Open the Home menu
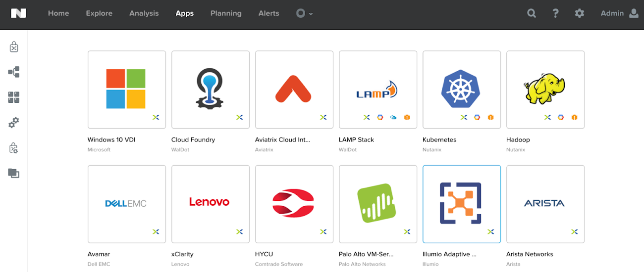The width and height of the screenshot is (644, 272). click(58, 13)
